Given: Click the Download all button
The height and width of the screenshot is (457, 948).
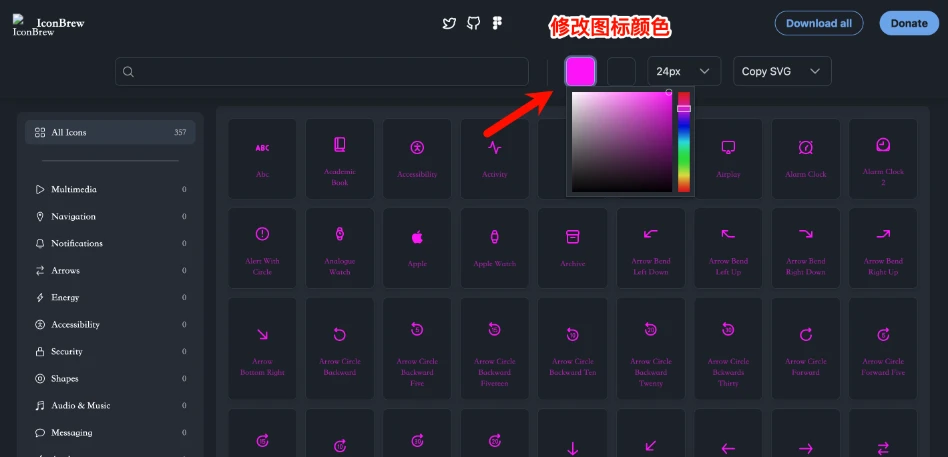Looking at the screenshot, I should click(819, 24).
